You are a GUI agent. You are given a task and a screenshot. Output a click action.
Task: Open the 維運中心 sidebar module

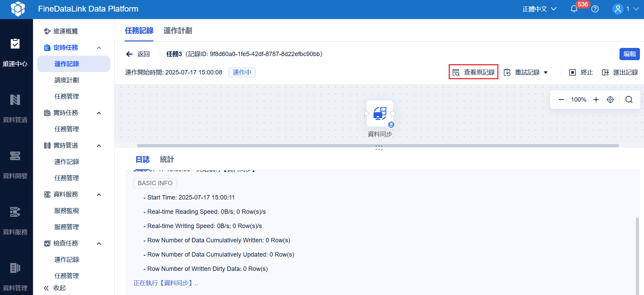pos(15,53)
